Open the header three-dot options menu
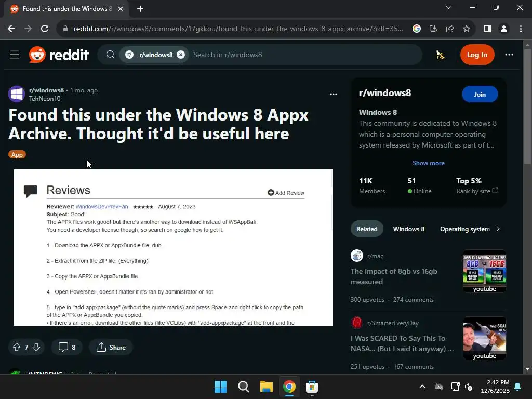Viewport: 532px width, 399px height. (x=509, y=55)
